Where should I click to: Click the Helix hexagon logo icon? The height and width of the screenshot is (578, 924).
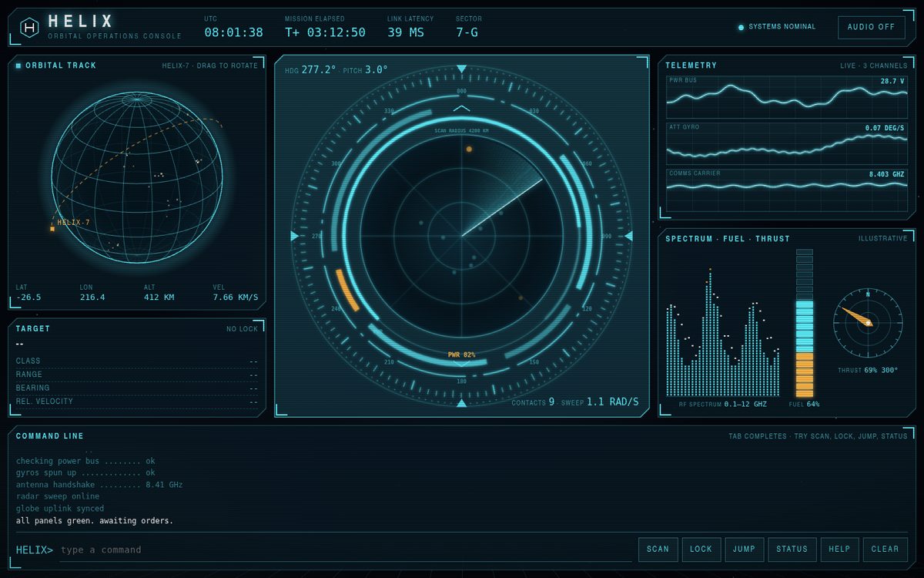click(29, 28)
